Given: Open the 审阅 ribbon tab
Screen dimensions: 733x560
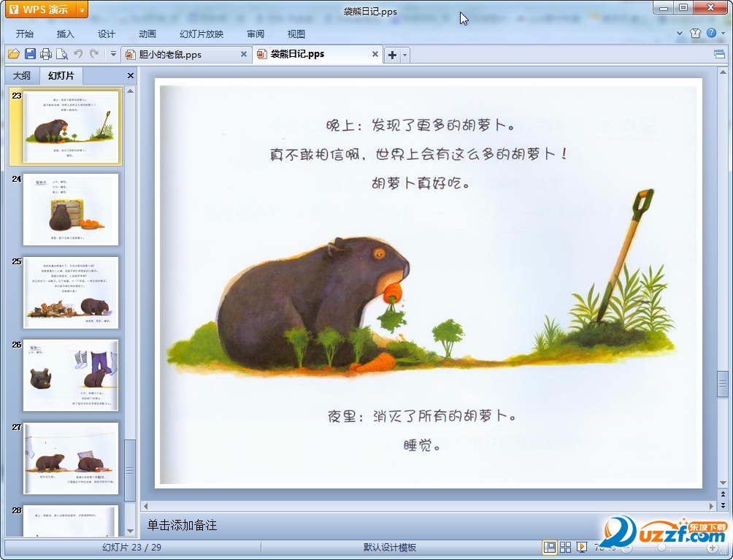Looking at the screenshot, I should [x=256, y=34].
